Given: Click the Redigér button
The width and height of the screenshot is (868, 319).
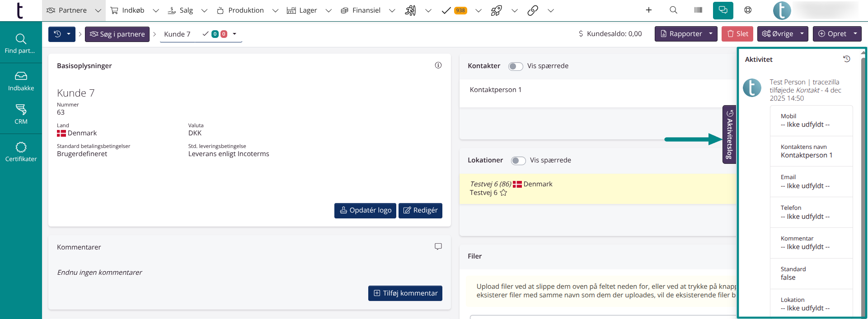Looking at the screenshot, I should click(420, 210).
